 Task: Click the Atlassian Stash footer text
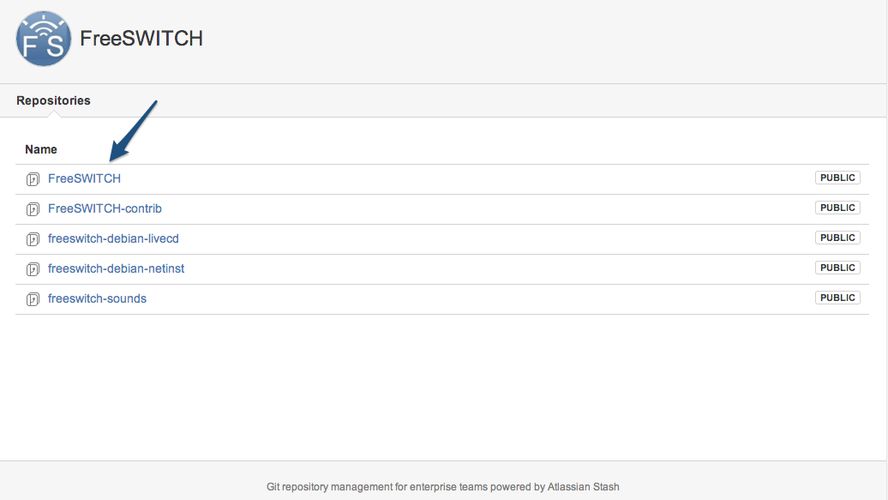[x=583, y=487]
